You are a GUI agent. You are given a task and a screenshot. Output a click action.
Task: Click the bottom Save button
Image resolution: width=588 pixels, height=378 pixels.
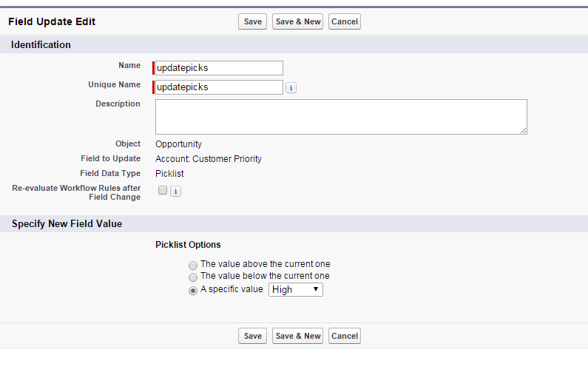[253, 336]
